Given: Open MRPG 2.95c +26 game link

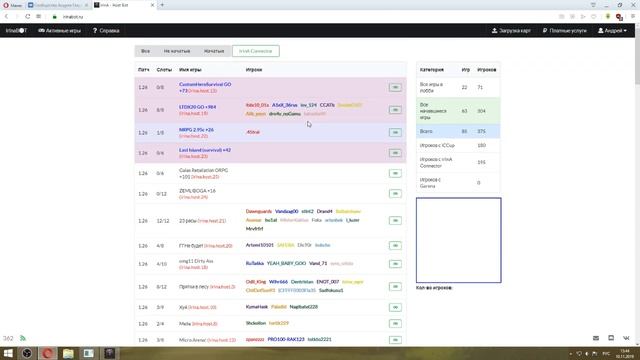Looking at the screenshot, I should coord(196,130).
